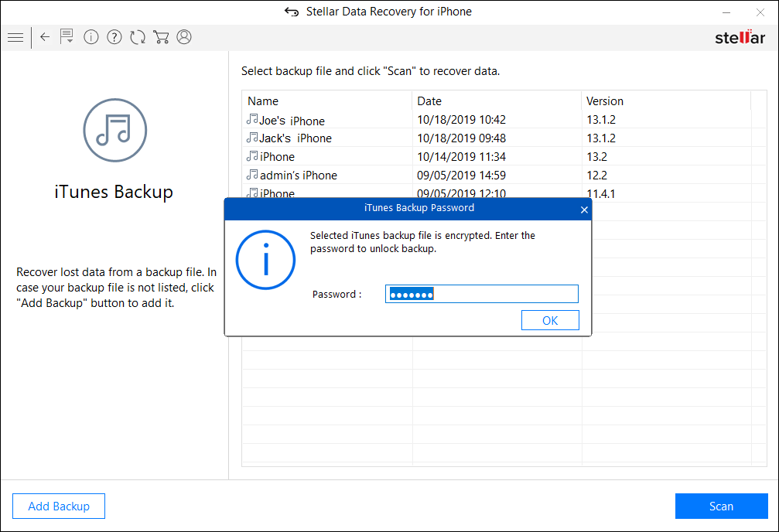Click the update refresh arrows icon
This screenshot has height=532, width=779.
138,37
